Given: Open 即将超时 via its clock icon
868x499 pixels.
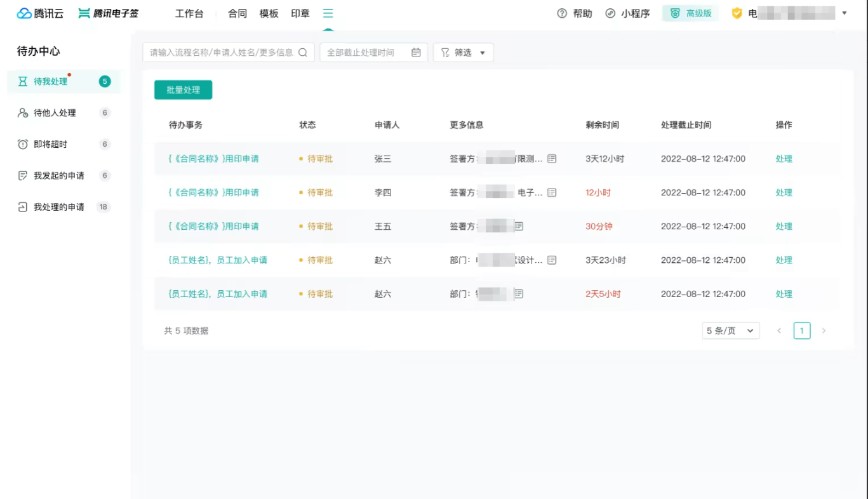Looking at the screenshot, I should (22, 144).
